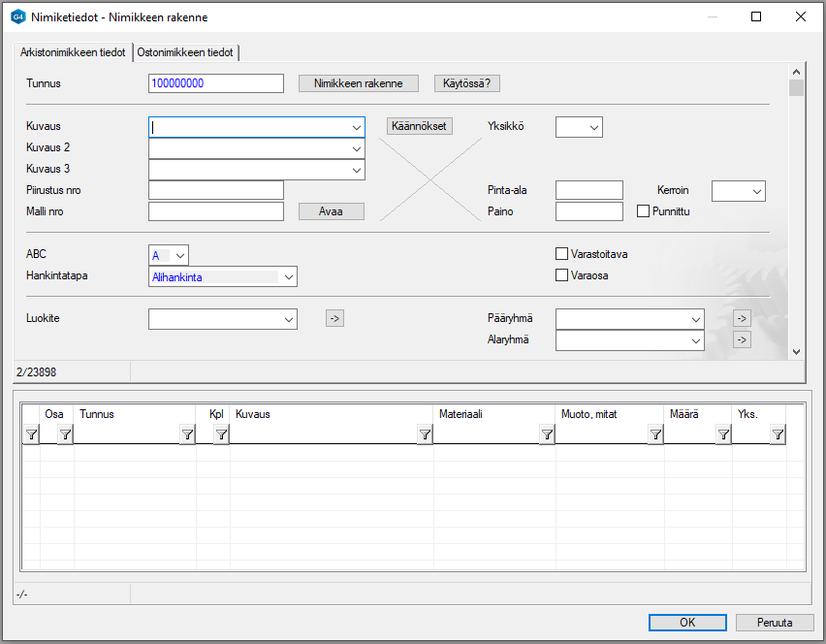Click the arrow button next to Luokite
Image resolution: width=826 pixels, height=644 pixels.
pos(334,318)
